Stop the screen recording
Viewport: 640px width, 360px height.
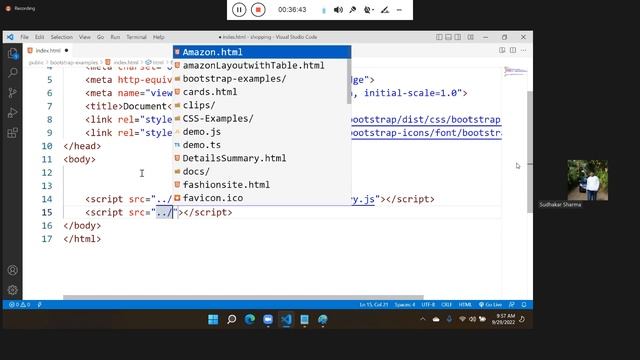coord(258,10)
